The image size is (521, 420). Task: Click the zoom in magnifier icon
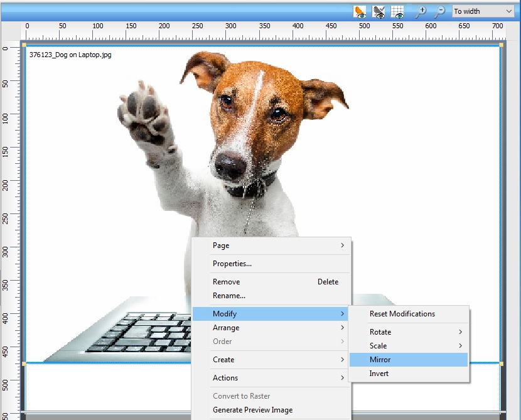(421, 12)
